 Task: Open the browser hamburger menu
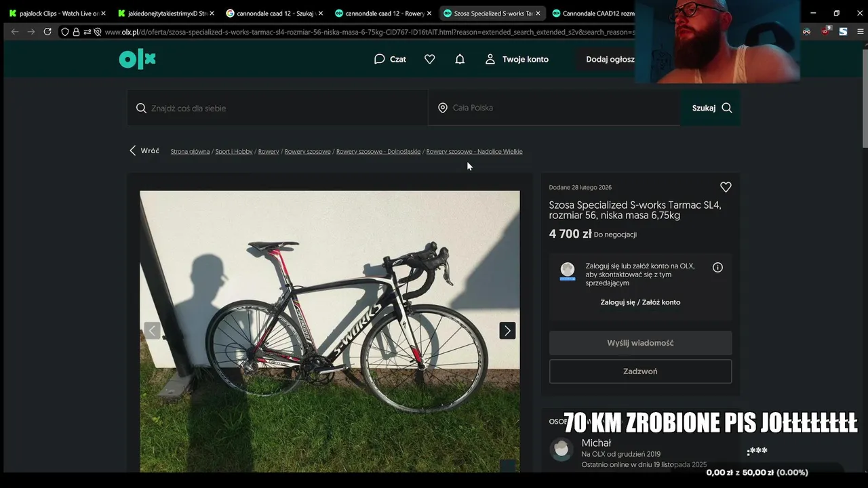(861, 31)
